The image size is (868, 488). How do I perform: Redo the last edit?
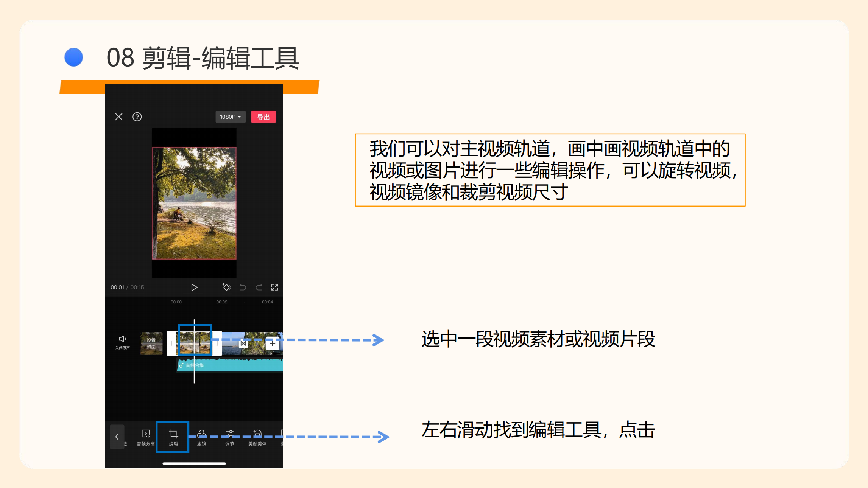click(259, 288)
